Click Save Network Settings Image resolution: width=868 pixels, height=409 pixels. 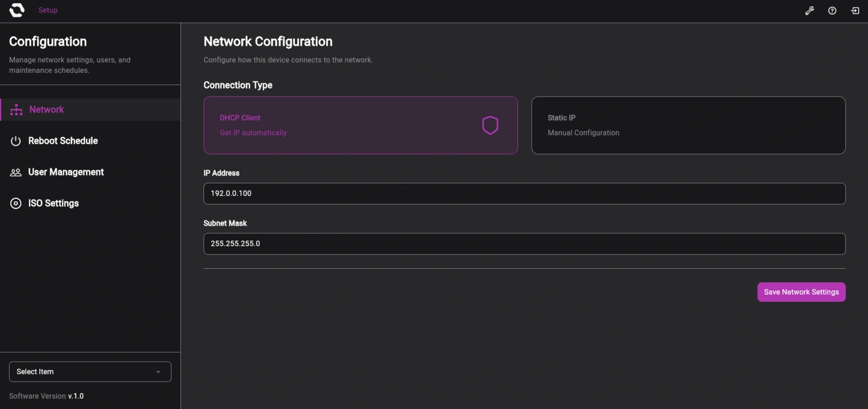tap(801, 291)
